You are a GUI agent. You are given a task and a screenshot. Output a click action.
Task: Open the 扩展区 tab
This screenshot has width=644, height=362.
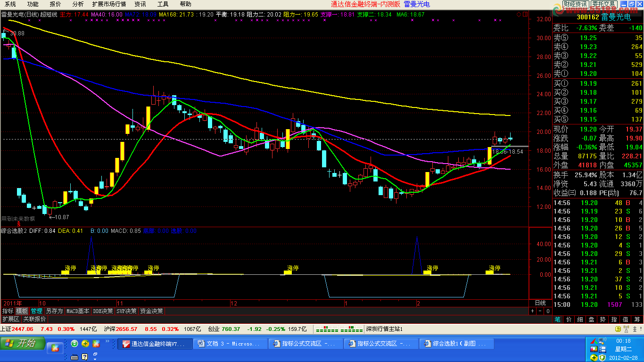pyautogui.click(x=11, y=319)
